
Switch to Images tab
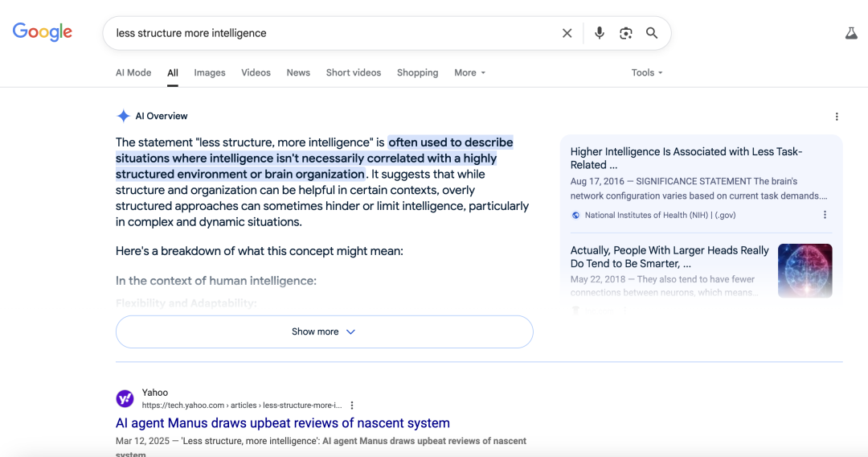[210, 72]
